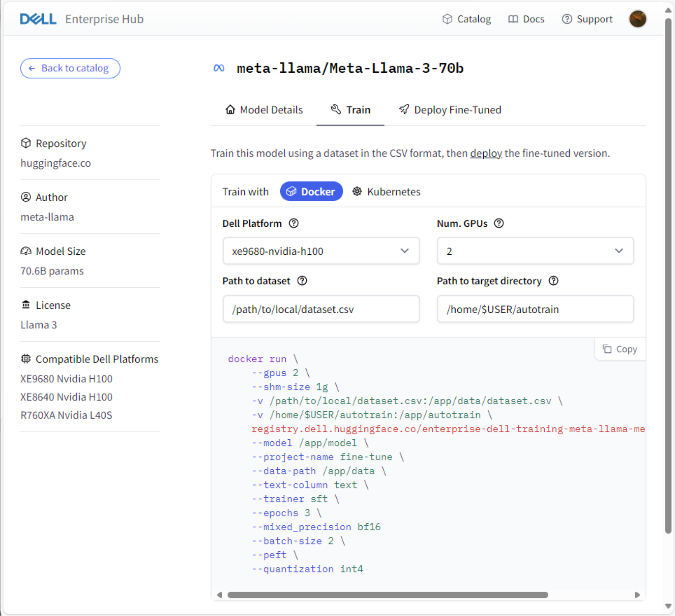Image resolution: width=675 pixels, height=616 pixels.
Task: Select Docker as training method
Action: [x=312, y=191]
